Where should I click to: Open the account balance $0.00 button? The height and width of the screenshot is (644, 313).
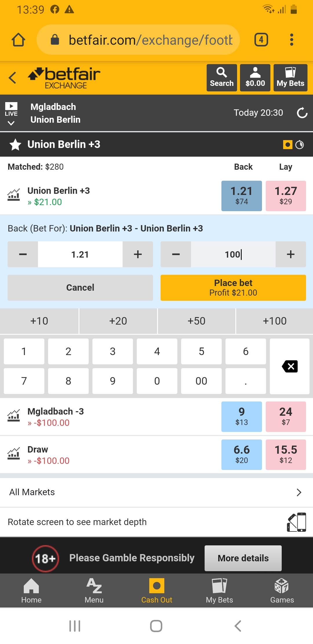[x=255, y=78]
